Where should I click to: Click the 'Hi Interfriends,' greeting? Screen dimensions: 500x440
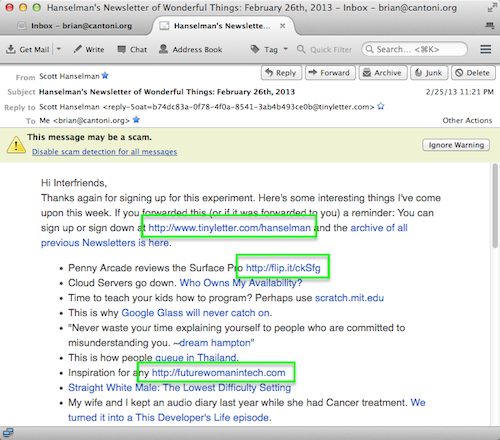[74, 183]
